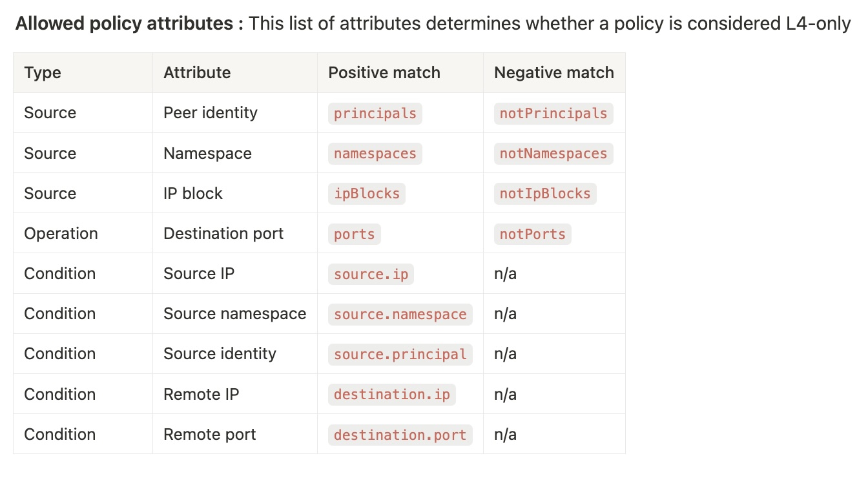Select the notPrincipals code tag

[553, 113]
